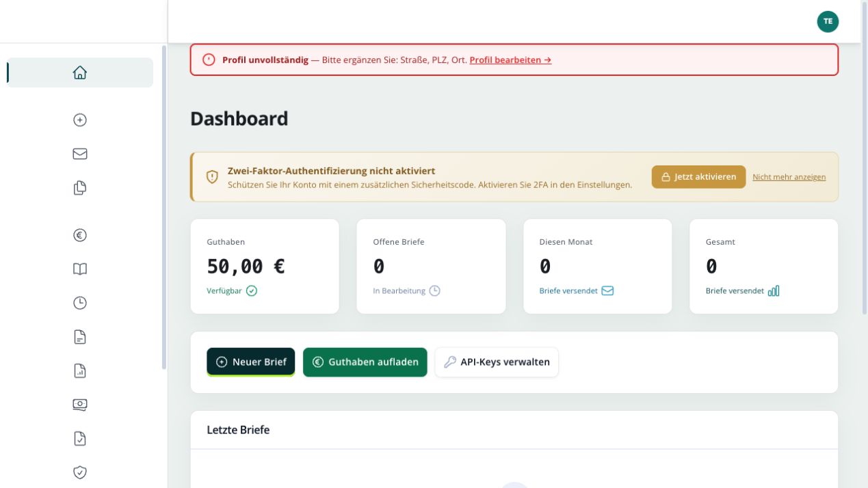Open the home dashboard sidebar icon
The image size is (868, 488).
(80, 72)
